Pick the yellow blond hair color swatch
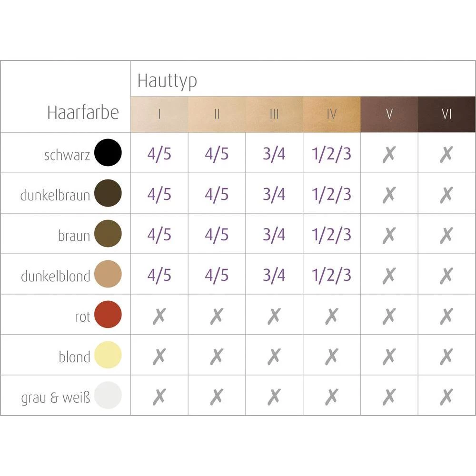The height and width of the screenshot is (476, 476). coord(108,355)
